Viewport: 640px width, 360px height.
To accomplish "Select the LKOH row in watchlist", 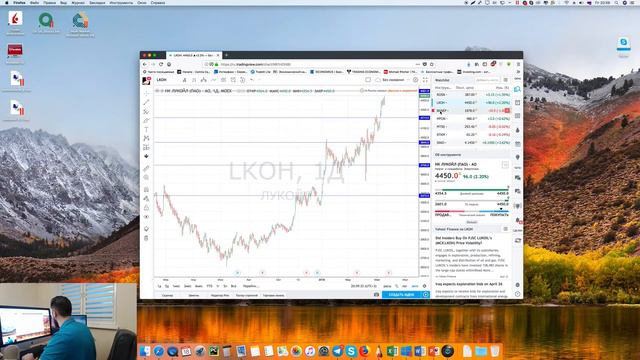I will pos(472,103).
